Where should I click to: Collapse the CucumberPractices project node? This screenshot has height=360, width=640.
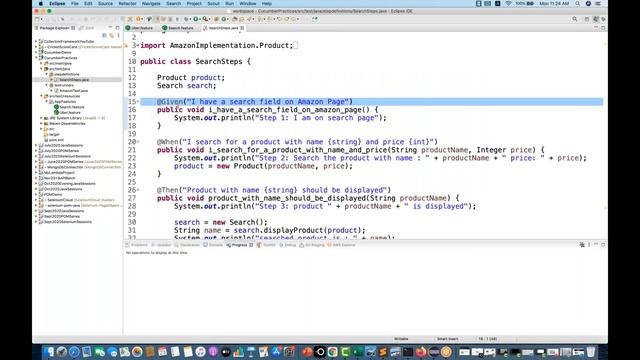pyautogui.click(x=36, y=58)
